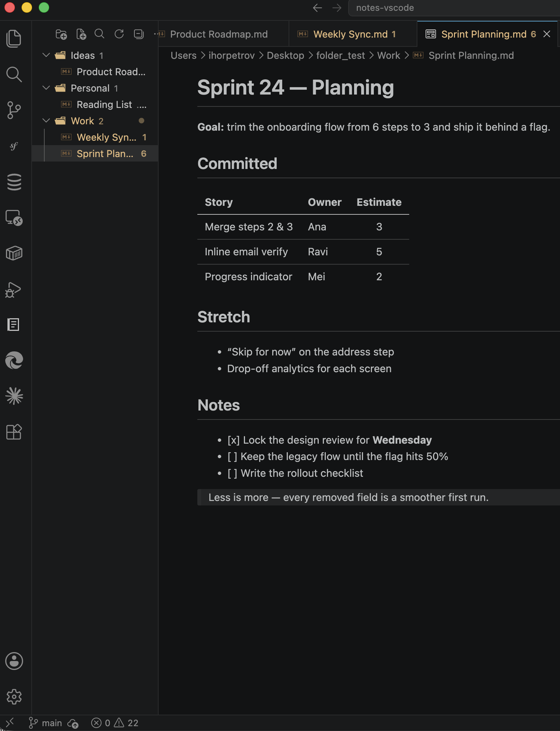
Task: Open Weekly Syn... file in tree
Action: [x=95, y=137]
